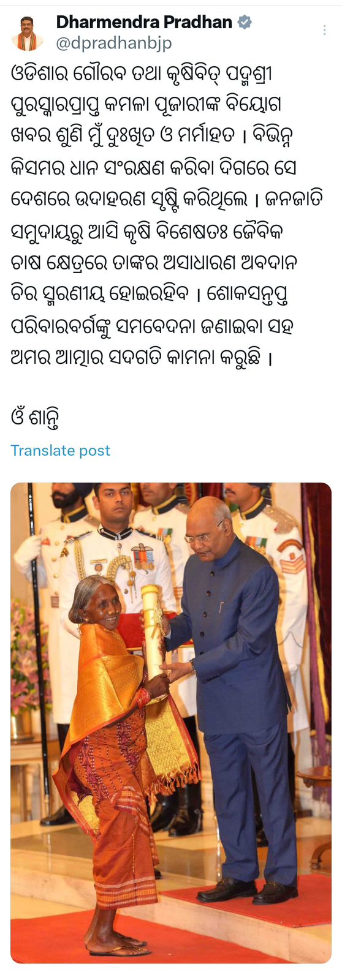Click the tweet line starting with 'କିସମର ଧାନ'
This screenshot has width=342, height=980.
(153, 168)
